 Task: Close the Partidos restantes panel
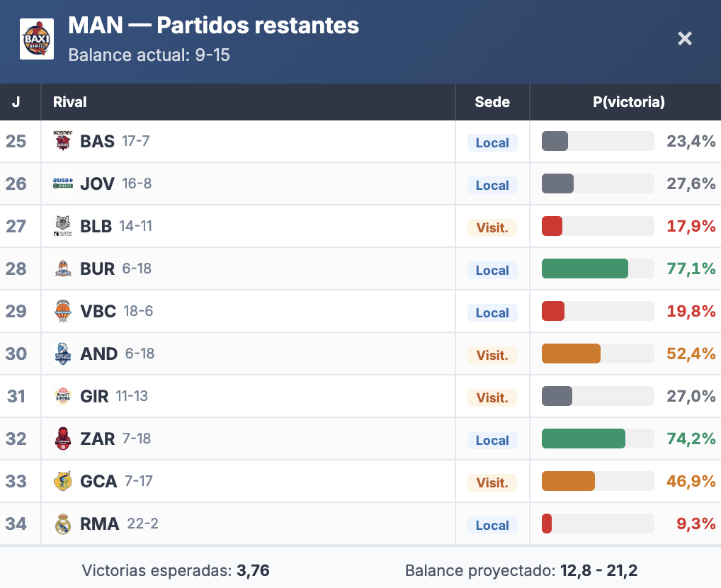tap(685, 38)
